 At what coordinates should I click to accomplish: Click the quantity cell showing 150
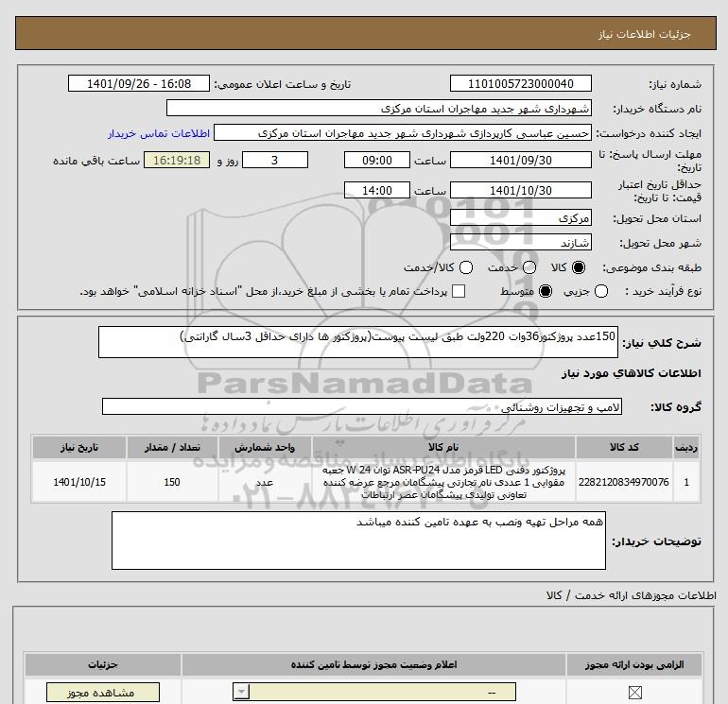[172, 482]
